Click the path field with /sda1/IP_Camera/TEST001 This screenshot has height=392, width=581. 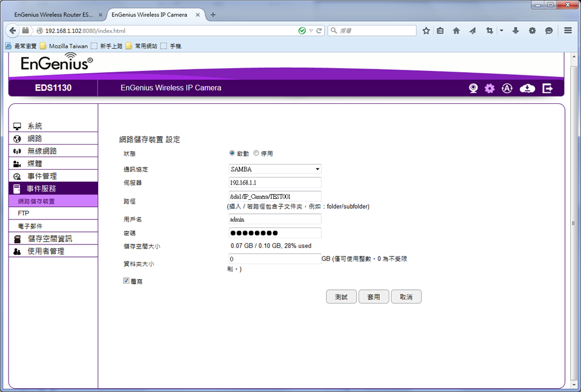point(275,196)
